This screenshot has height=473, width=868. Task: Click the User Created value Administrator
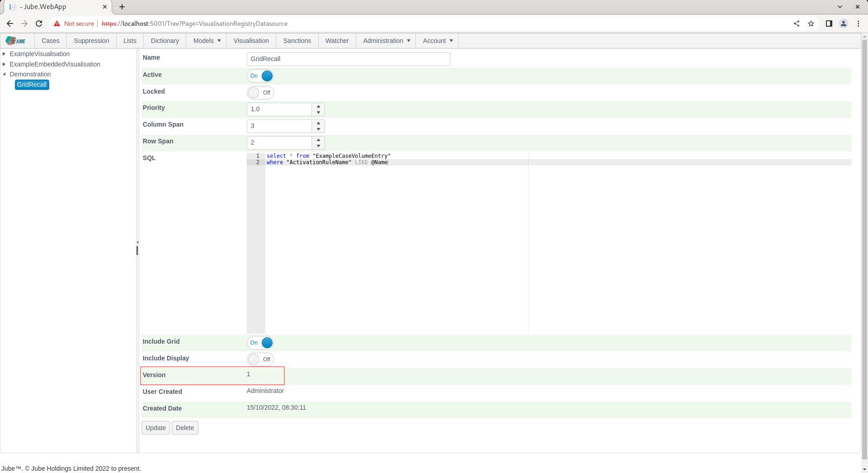coord(265,391)
